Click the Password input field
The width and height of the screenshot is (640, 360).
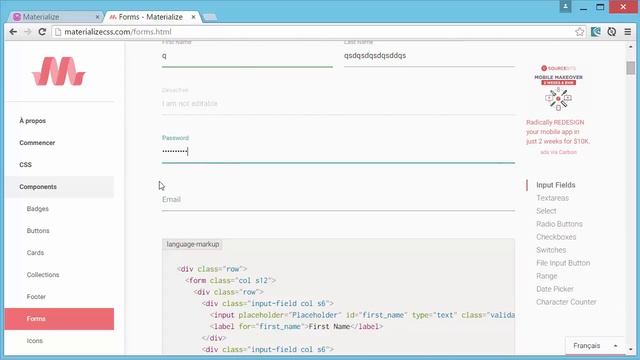tap(338, 152)
